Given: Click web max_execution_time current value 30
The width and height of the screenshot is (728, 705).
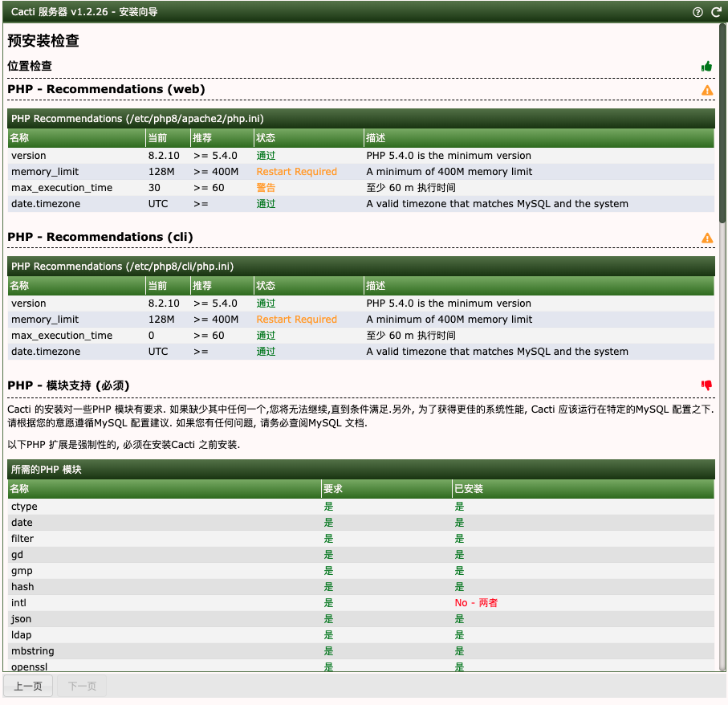Looking at the screenshot, I should 154,188.
